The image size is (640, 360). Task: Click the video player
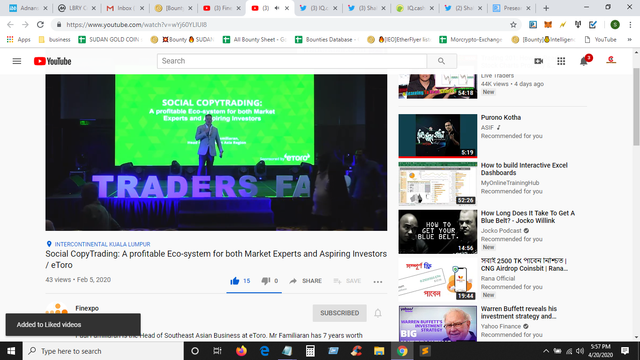click(216, 152)
